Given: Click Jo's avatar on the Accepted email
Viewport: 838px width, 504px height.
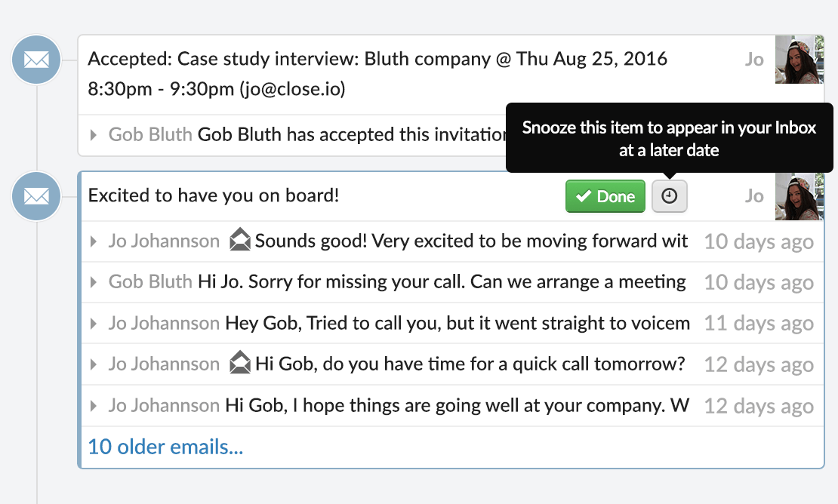Looking at the screenshot, I should (x=799, y=60).
